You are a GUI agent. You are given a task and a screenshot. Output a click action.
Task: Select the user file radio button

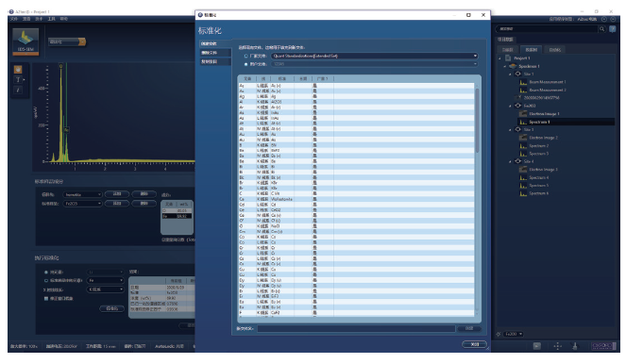tap(245, 64)
